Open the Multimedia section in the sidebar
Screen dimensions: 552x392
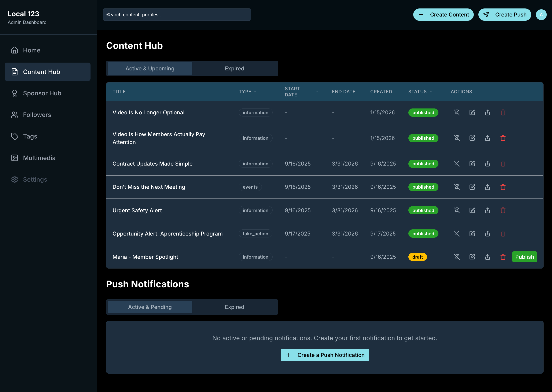pos(39,158)
